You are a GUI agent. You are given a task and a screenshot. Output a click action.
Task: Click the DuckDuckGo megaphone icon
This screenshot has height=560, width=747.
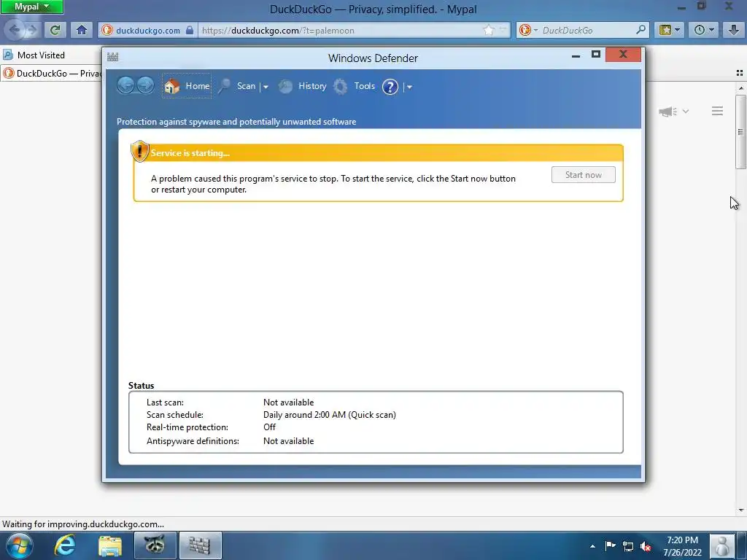(x=667, y=112)
